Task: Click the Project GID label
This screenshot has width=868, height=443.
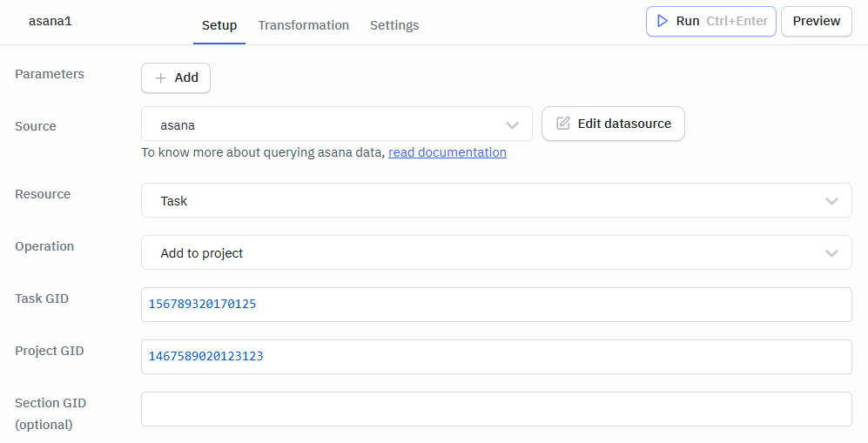Action: pyautogui.click(x=50, y=351)
